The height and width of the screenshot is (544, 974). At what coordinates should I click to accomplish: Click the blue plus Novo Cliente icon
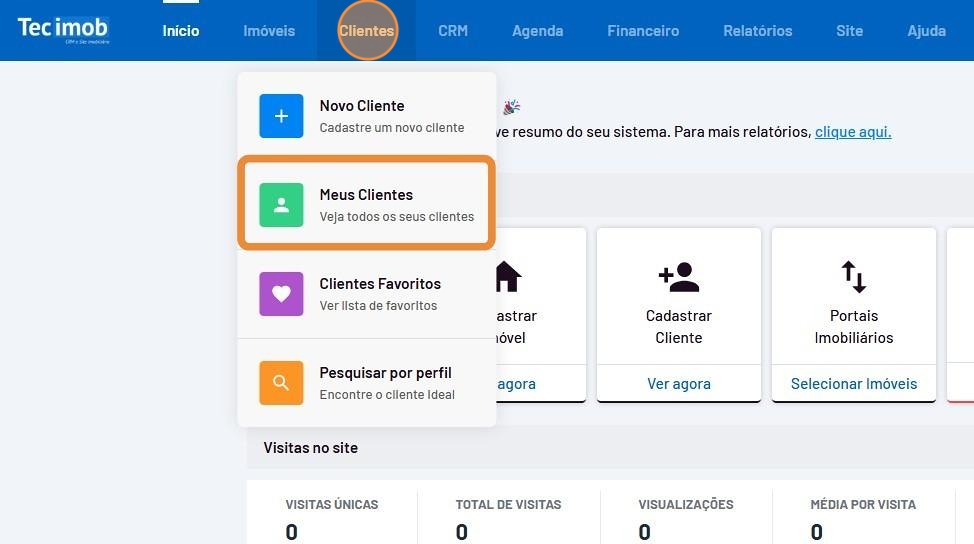(281, 116)
